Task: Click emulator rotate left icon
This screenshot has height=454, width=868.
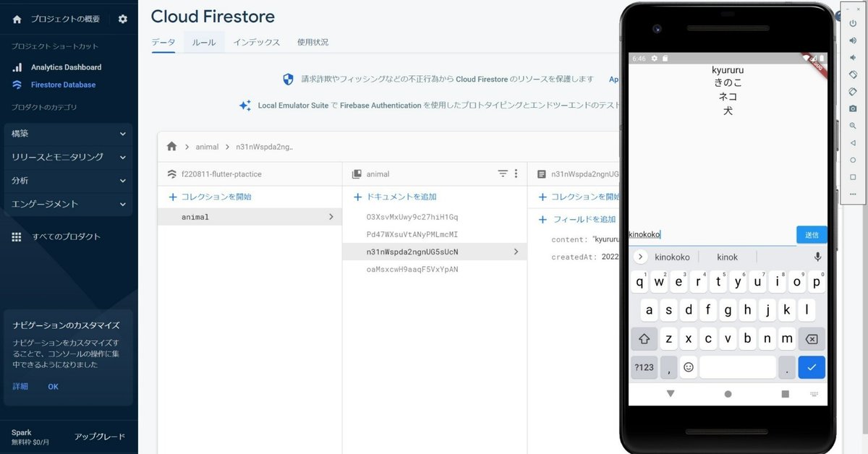Action: [x=853, y=74]
